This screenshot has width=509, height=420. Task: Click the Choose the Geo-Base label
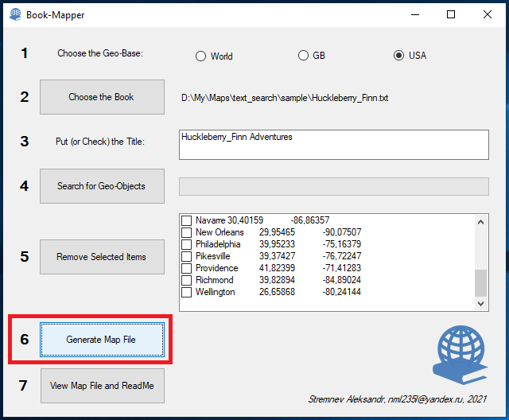coord(100,53)
